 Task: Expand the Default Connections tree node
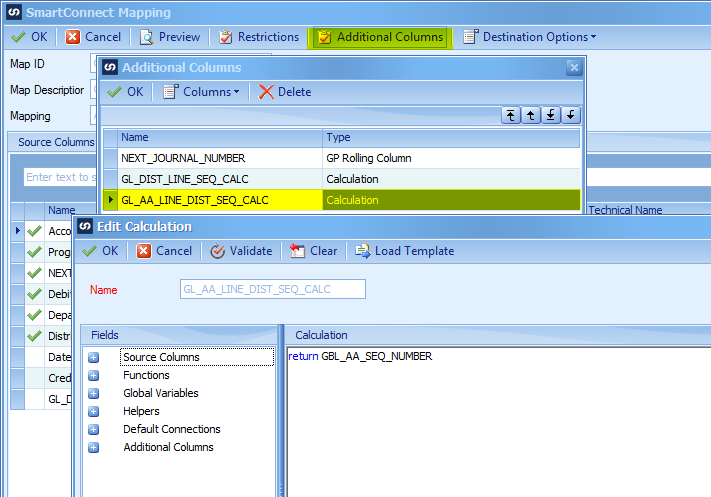(93, 429)
